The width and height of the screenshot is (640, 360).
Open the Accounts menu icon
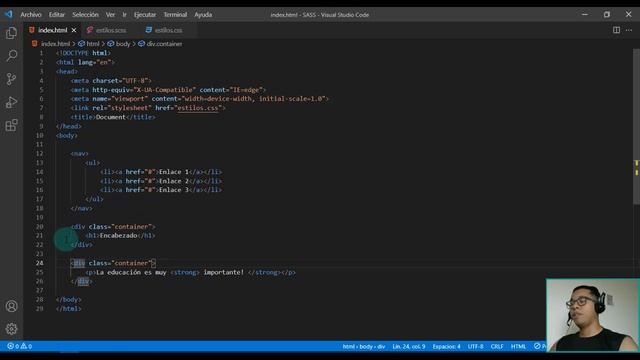coord(11,306)
